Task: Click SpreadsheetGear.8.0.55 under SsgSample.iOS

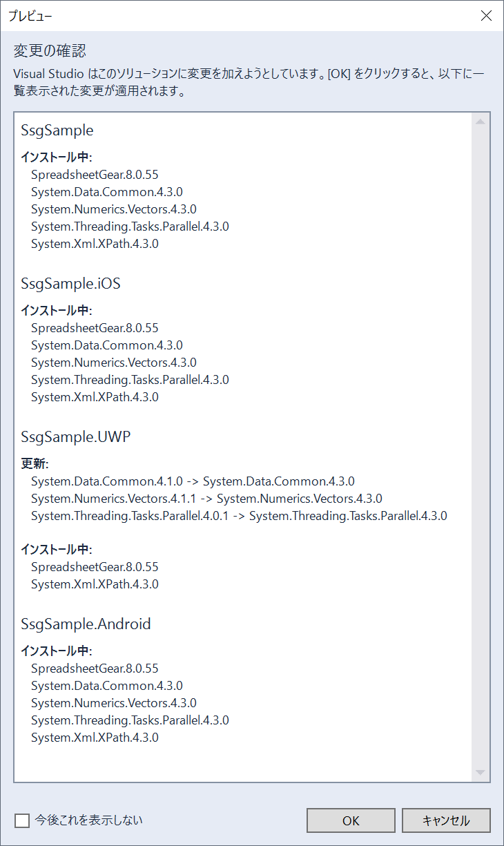Action: 95,328
